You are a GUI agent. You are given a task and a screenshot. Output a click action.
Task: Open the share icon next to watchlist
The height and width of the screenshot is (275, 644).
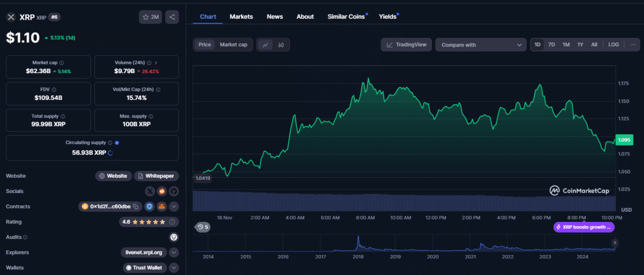(172, 17)
